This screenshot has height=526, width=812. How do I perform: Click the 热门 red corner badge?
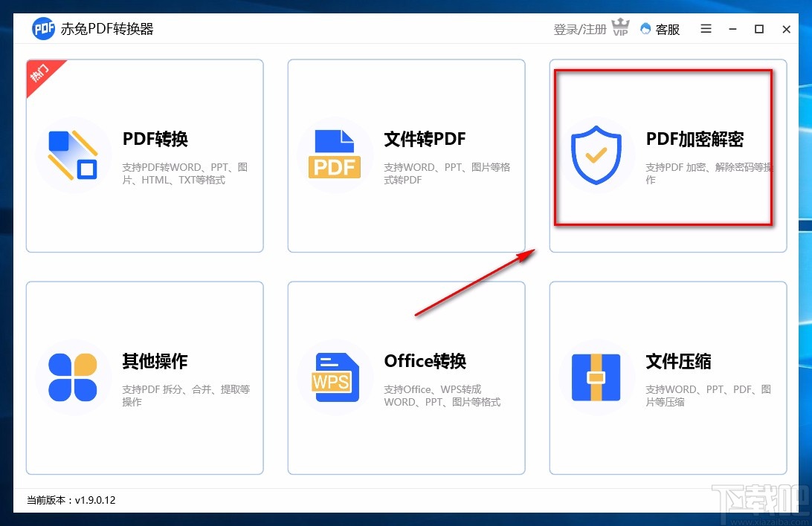coord(42,74)
